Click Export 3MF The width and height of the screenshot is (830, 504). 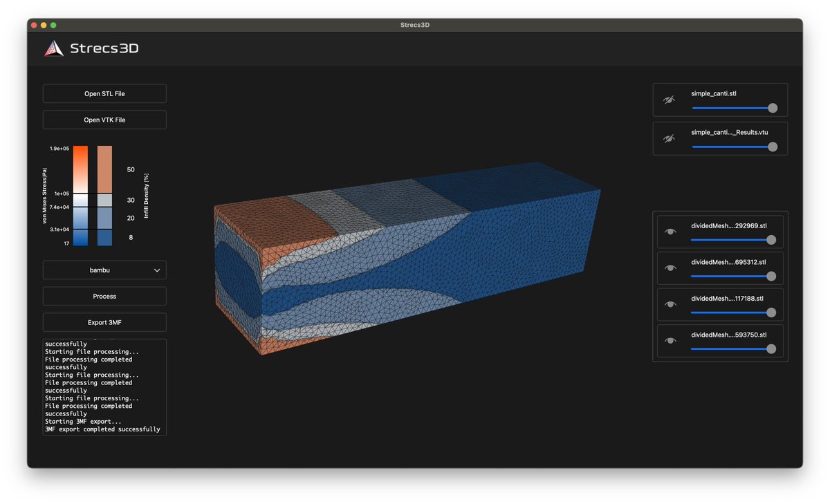[104, 321]
